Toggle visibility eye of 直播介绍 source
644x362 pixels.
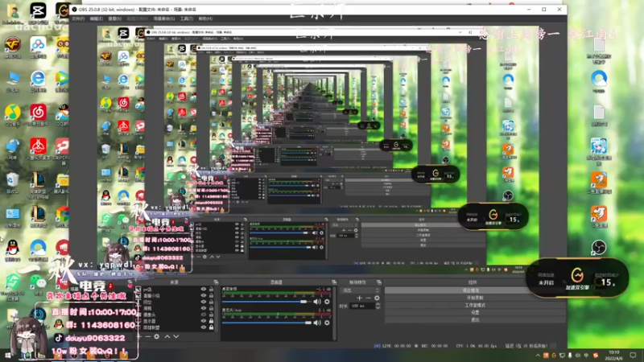coord(204,295)
